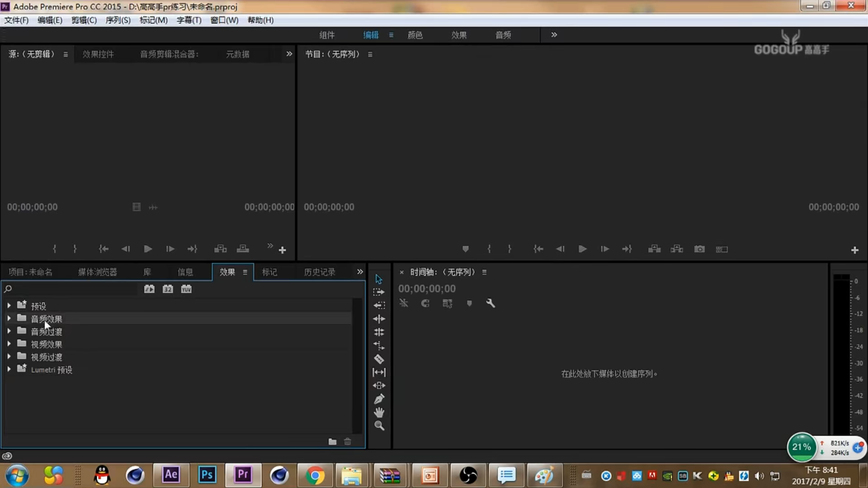Image resolution: width=868 pixels, height=488 pixels.
Task: Click accelerated effects filter icon
Action: 149,289
